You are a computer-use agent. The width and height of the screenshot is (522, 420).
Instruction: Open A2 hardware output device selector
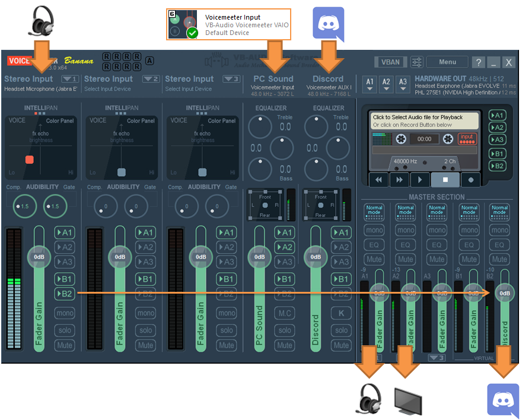(x=386, y=84)
